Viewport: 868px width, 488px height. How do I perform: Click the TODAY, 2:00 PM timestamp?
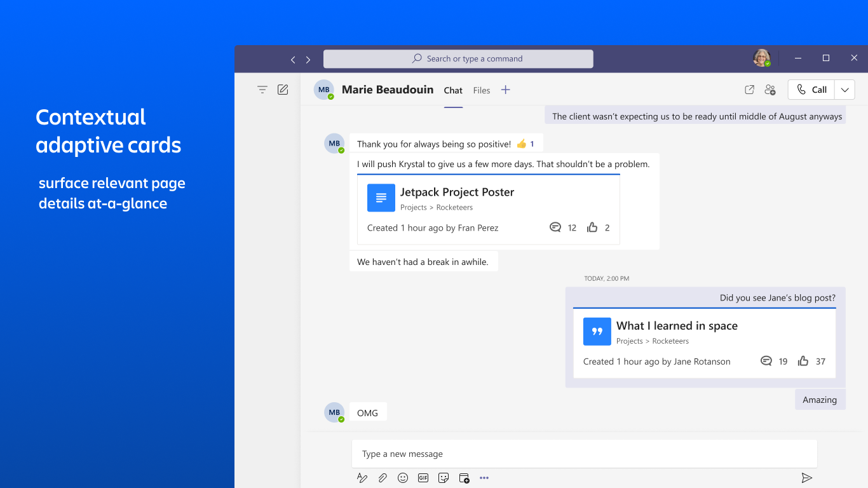coord(607,278)
